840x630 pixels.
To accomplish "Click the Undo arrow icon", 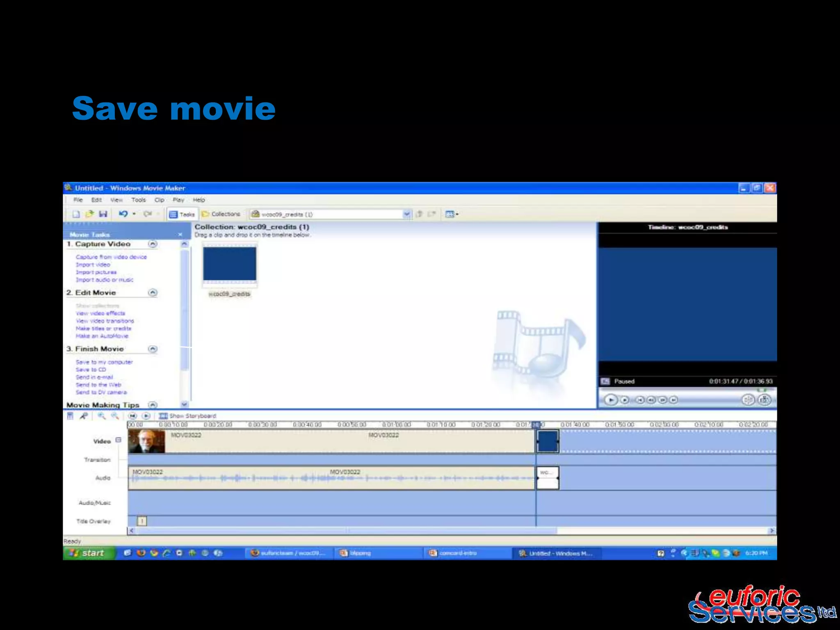I will pos(123,214).
